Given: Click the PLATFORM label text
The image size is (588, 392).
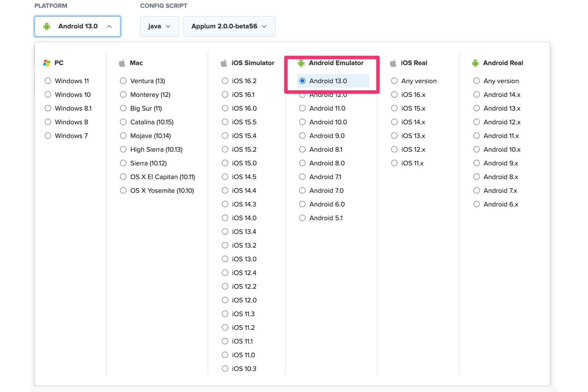Looking at the screenshot, I should [51, 6].
